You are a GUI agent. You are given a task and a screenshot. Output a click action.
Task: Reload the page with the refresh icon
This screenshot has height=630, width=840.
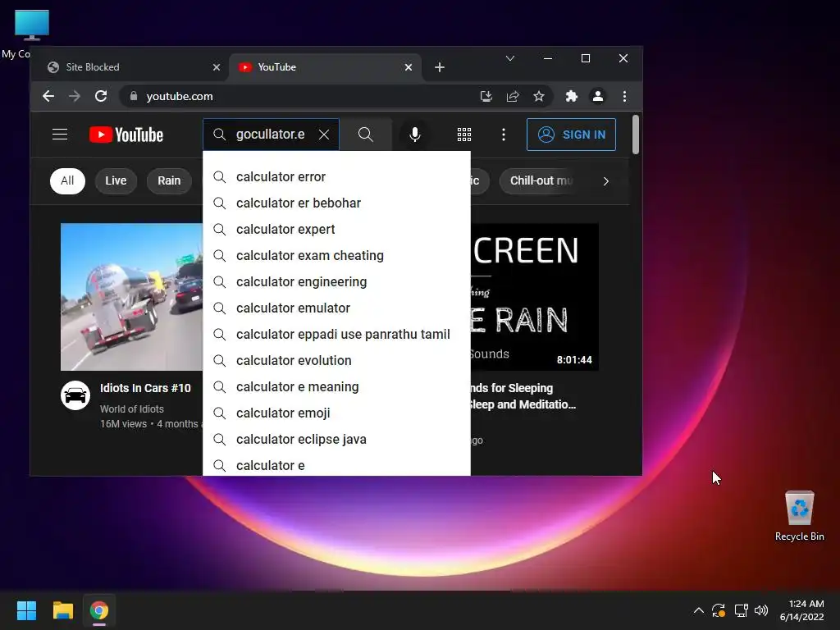click(101, 97)
